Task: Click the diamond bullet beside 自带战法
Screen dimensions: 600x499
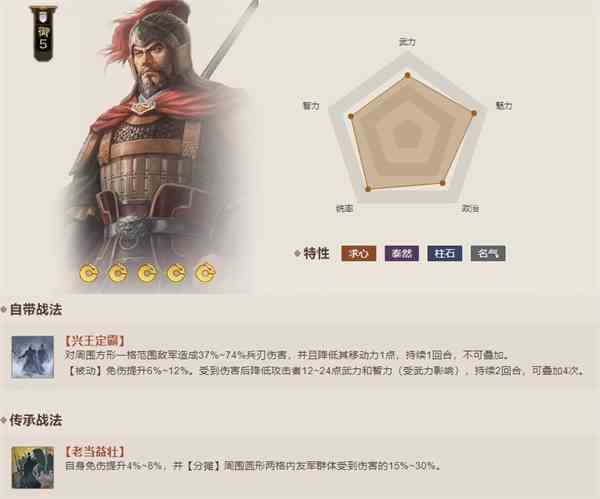Action: (x=4, y=309)
